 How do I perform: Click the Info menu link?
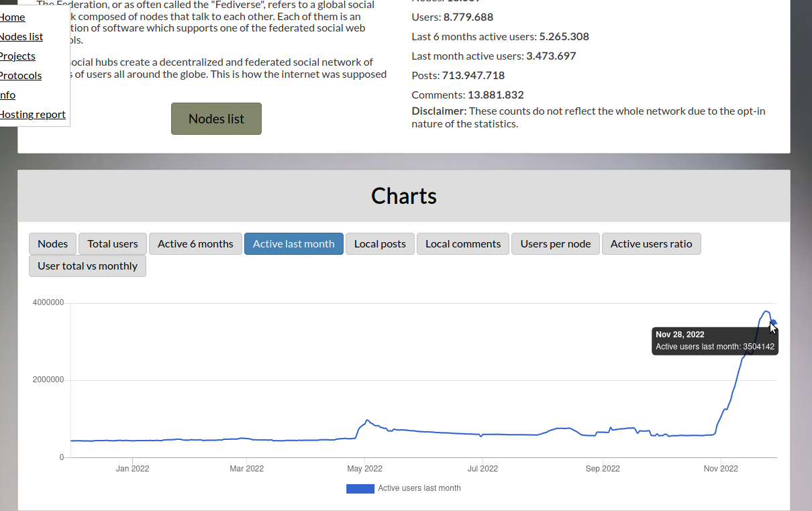point(7,95)
